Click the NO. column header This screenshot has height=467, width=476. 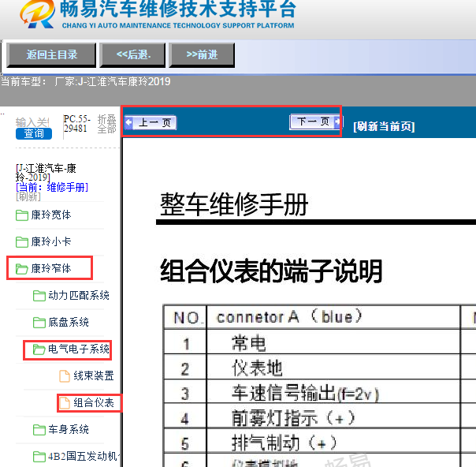click(185, 317)
